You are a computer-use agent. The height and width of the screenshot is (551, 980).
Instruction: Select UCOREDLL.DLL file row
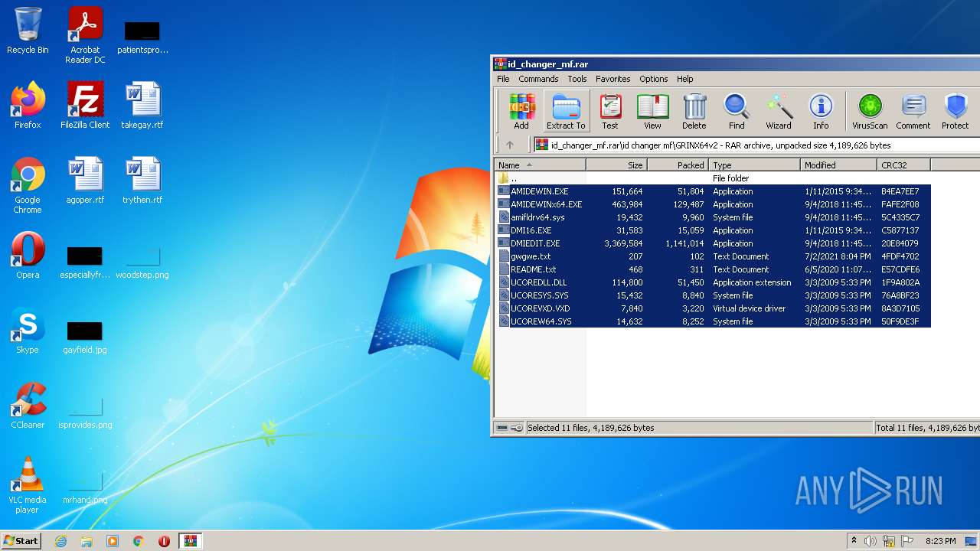(712, 282)
